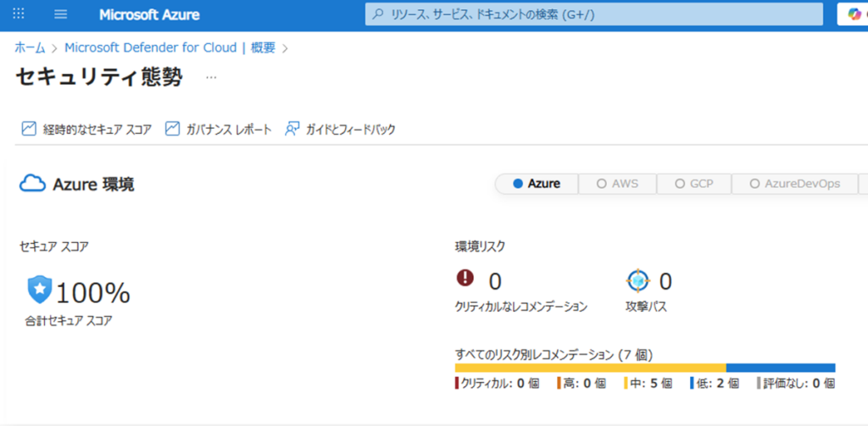Open ガイドとフィードバック
This screenshot has width=868, height=426.
[x=340, y=129]
